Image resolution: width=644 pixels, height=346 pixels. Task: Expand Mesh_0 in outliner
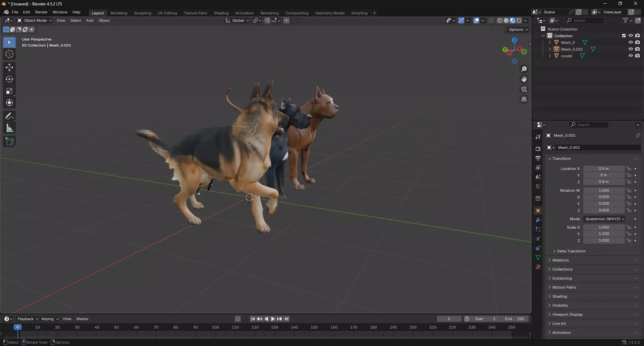(x=550, y=43)
